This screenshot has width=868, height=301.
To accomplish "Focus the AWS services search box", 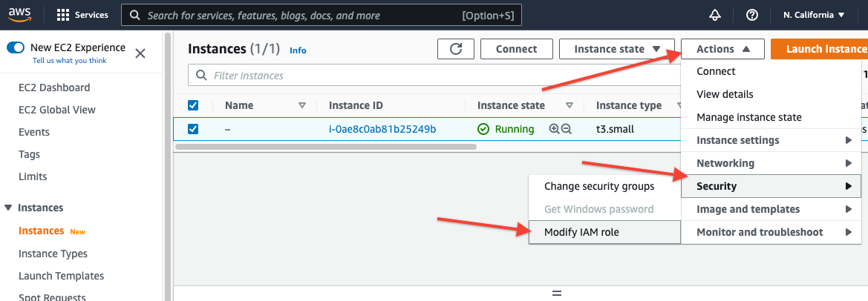I will coord(321,16).
